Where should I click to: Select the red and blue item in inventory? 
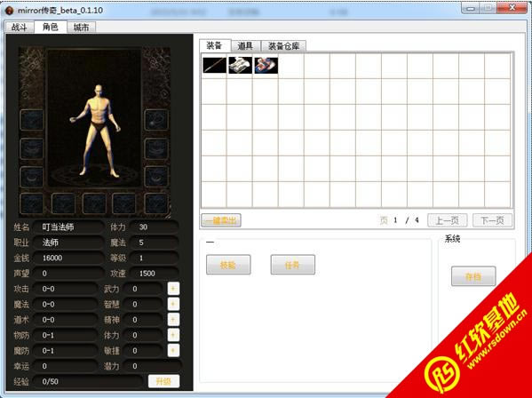[x=266, y=65]
